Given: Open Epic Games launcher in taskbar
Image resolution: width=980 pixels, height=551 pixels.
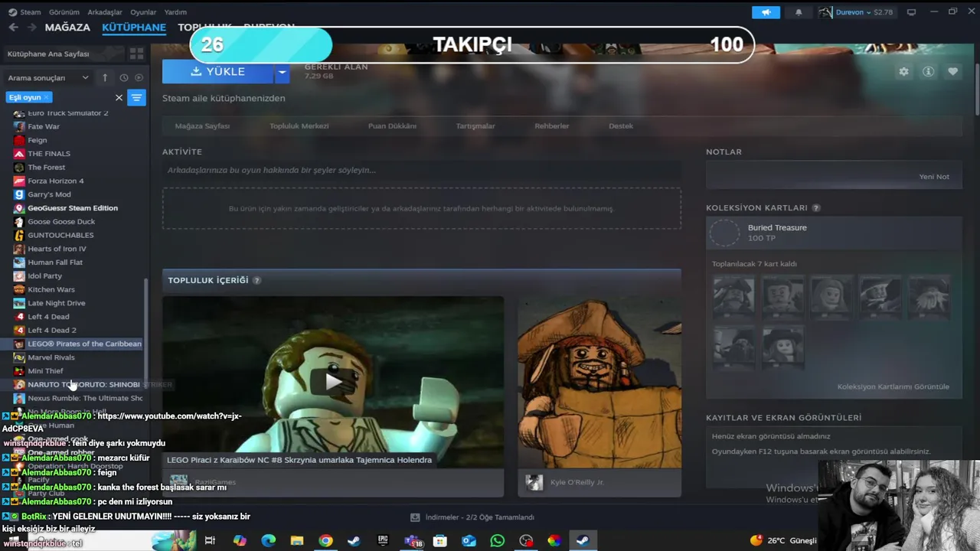Looking at the screenshot, I should [x=383, y=540].
